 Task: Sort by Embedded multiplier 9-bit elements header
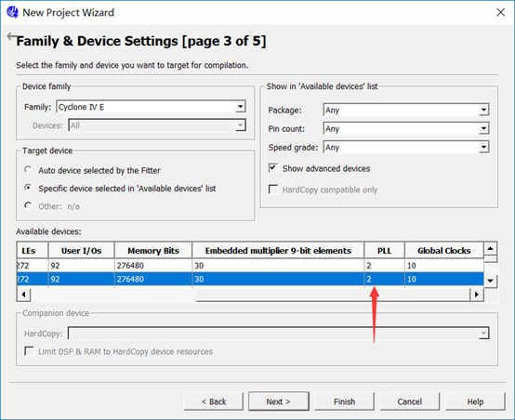point(278,251)
